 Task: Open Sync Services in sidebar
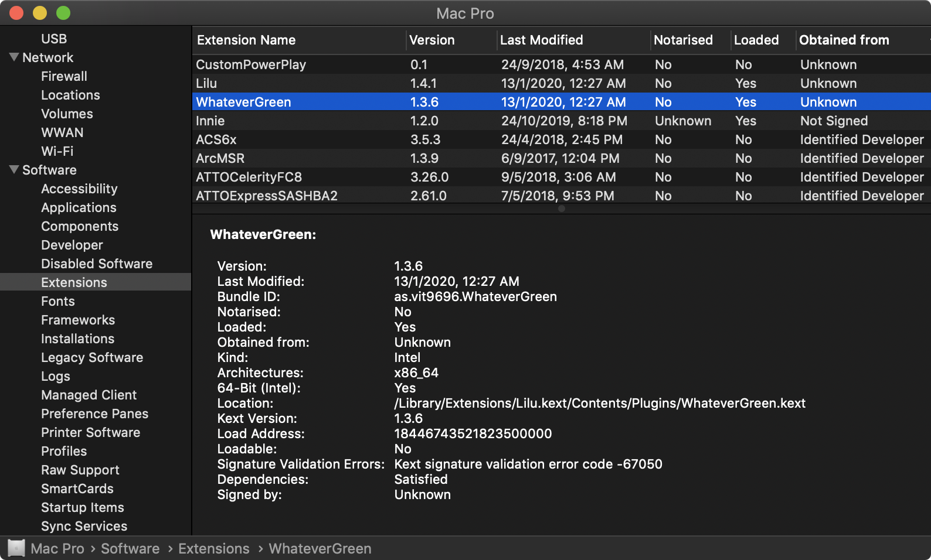tap(84, 526)
